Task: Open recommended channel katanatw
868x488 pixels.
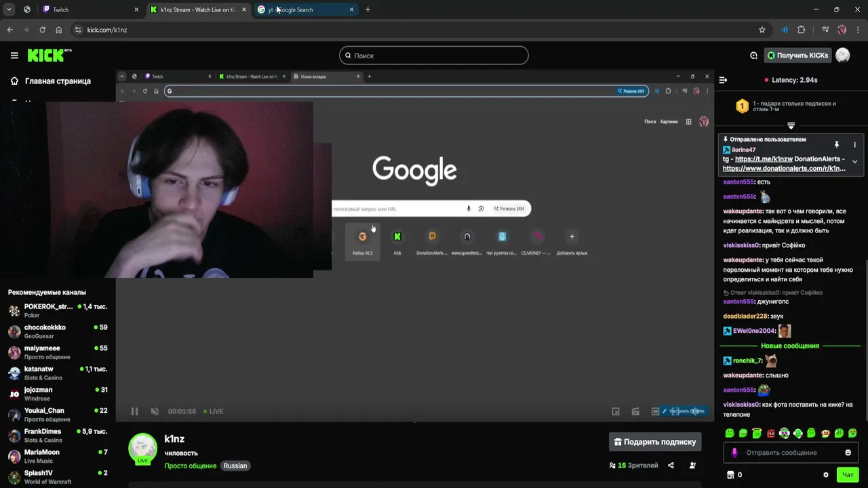Action: (58, 373)
